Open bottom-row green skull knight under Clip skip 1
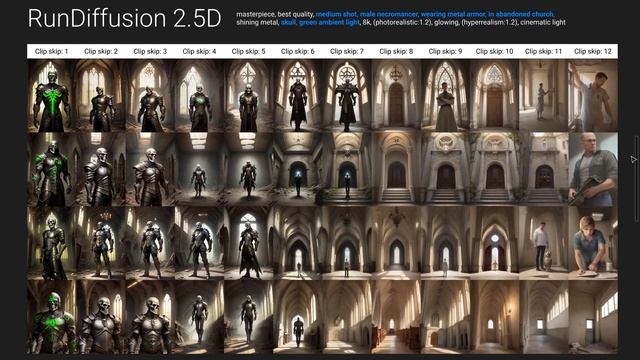 51,317
